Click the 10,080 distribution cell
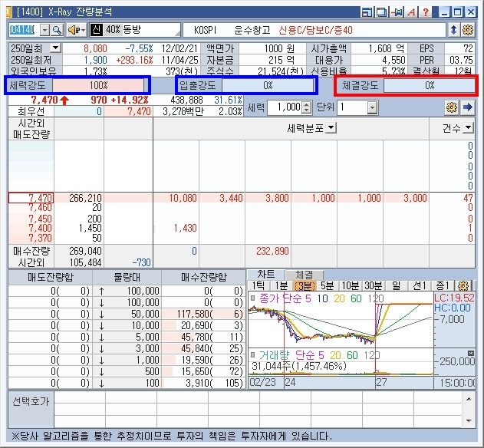This screenshot has height=448, width=484. [x=176, y=198]
